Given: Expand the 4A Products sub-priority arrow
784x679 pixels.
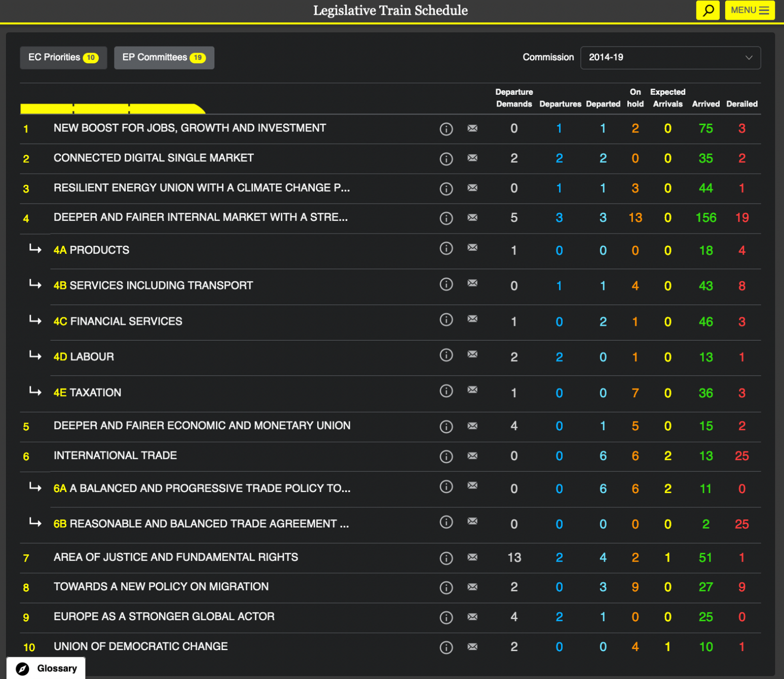Looking at the screenshot, I should [x=35, y=249].
